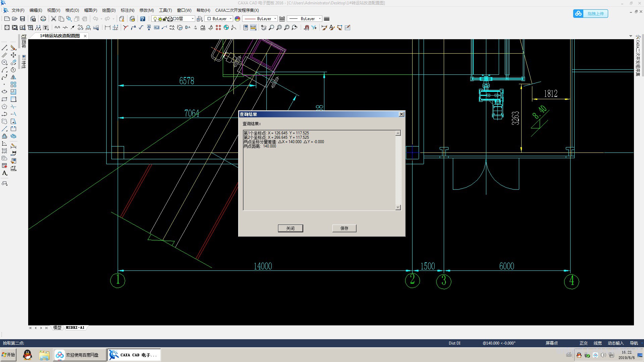The height and width of the screenshot is (362, 644).
Task: Toggle 动态输入 dynamic input
Action: (x=615, y=343)
